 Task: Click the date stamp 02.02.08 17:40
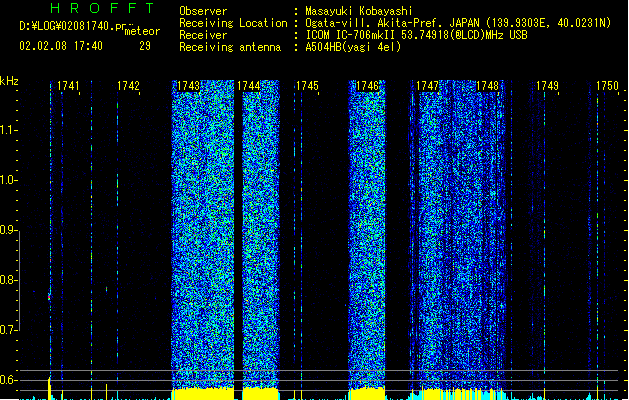click(x=61, y=46)
